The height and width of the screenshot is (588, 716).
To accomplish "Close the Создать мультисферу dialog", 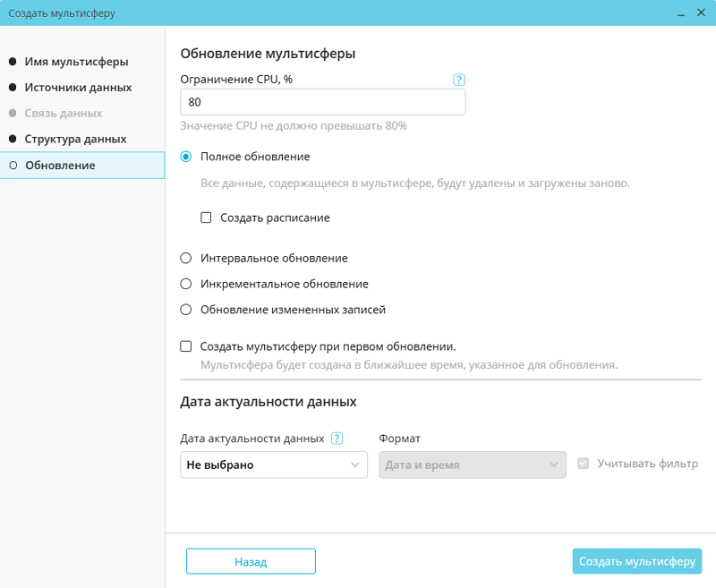I will (702, 13).
